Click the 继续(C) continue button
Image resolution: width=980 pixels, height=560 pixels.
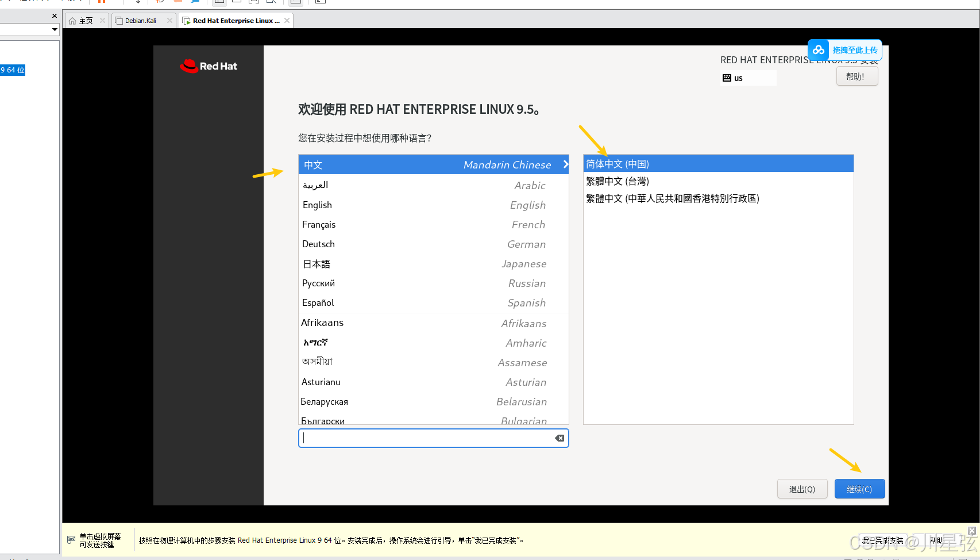coord(859,489)
